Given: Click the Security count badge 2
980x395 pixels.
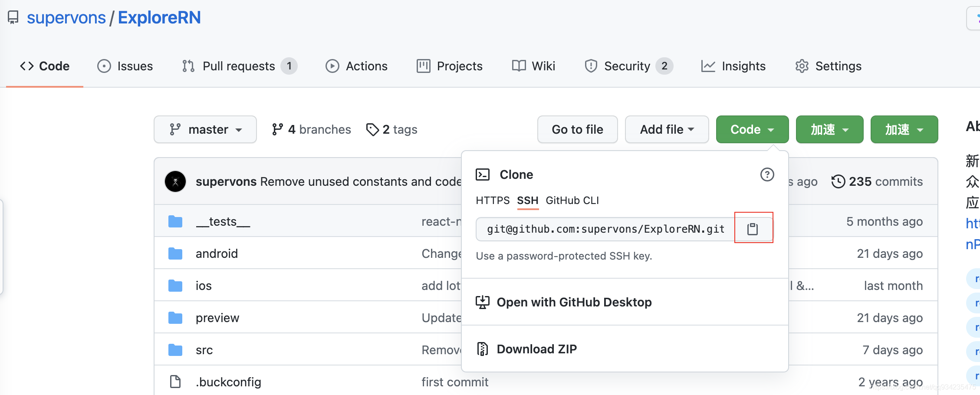Looking at the screenshot, I should pyautogui.click(x=664, y=66).
